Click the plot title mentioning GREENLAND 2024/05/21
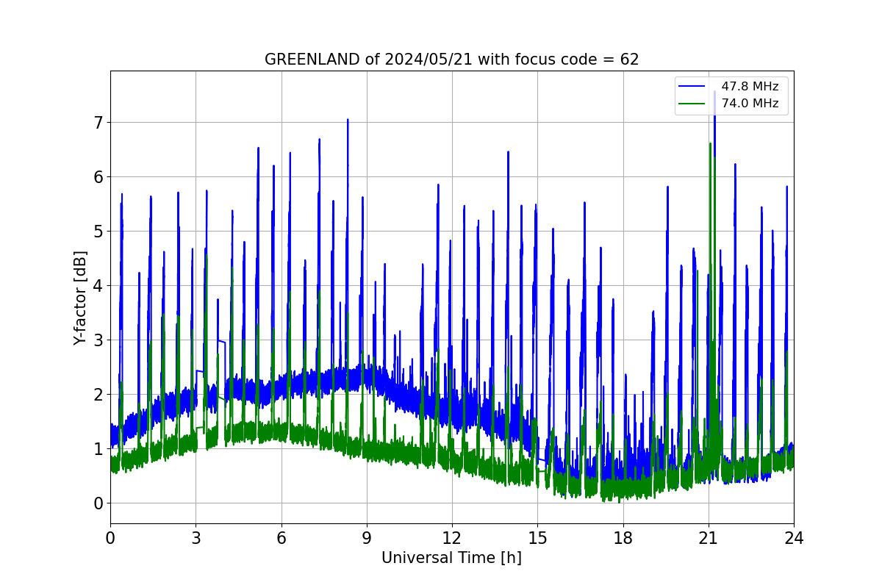 (451, 60)
